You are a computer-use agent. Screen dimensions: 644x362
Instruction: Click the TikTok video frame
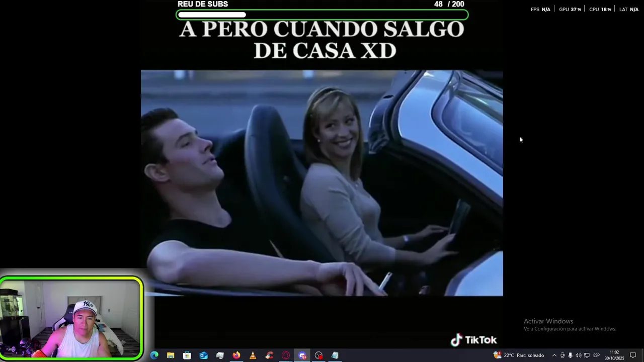[x=322, y=183]
